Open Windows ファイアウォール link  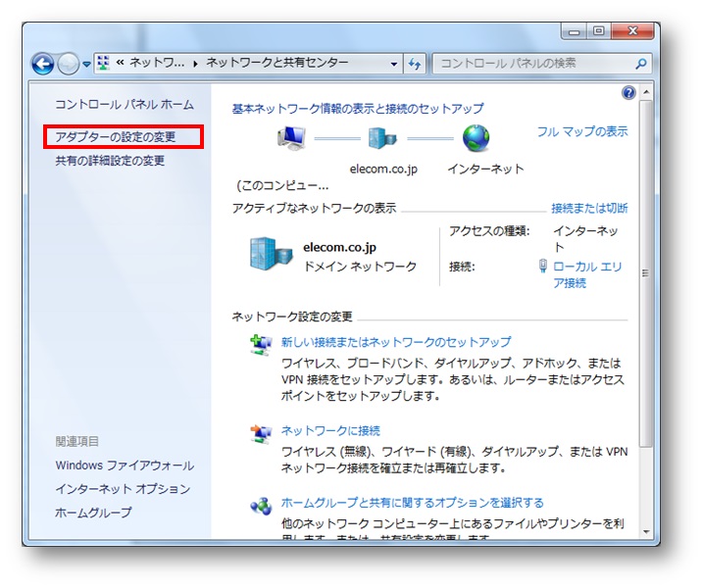click(x=125, y=465)
